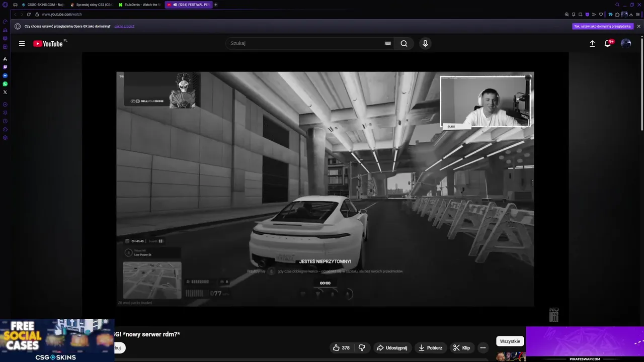
Task: Open the ad blocker shield icon
Action: tap(587, 15)
